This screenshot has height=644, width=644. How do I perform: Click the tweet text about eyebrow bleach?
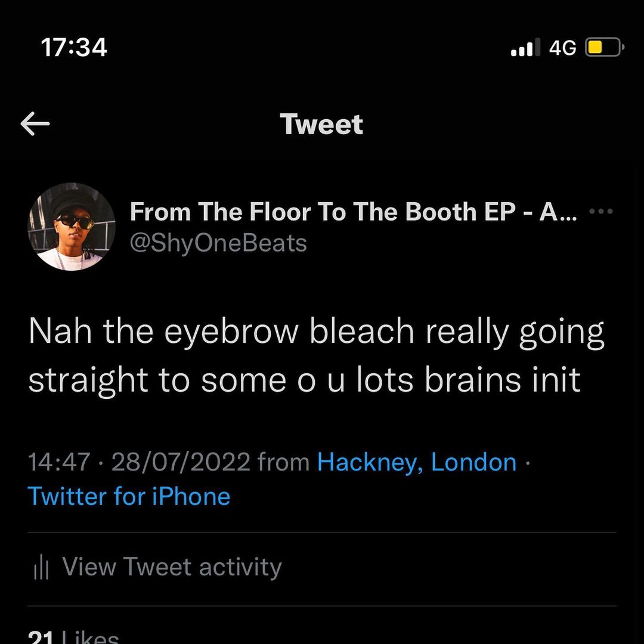coord(316,355)
